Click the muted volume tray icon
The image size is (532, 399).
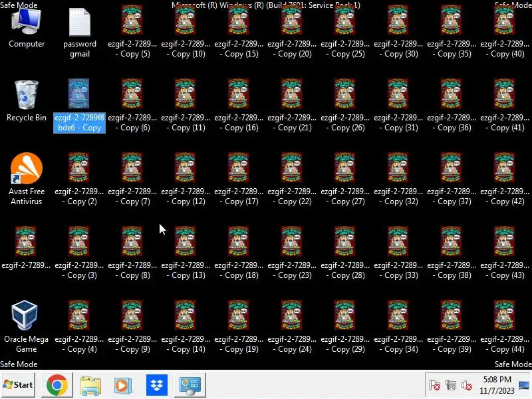467,385
